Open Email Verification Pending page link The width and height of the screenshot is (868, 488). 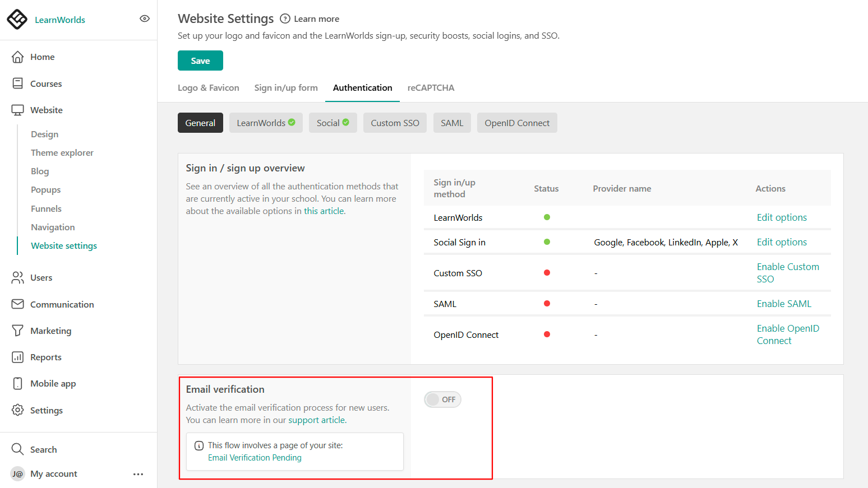[x=255, y=458]
